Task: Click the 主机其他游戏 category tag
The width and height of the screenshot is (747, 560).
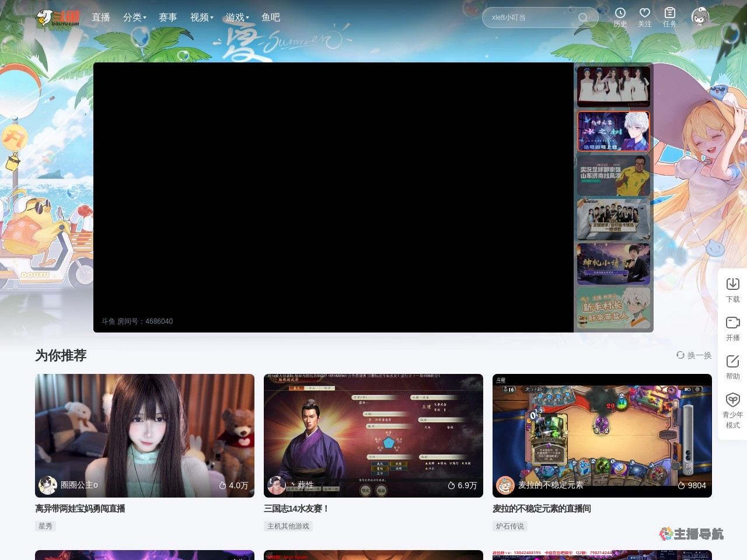Action: (x=288, y=526)
